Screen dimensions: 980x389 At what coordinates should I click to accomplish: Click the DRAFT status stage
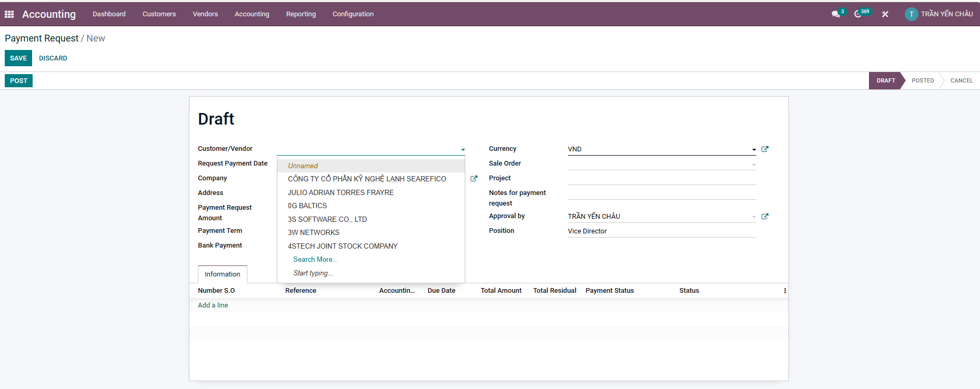886,81
